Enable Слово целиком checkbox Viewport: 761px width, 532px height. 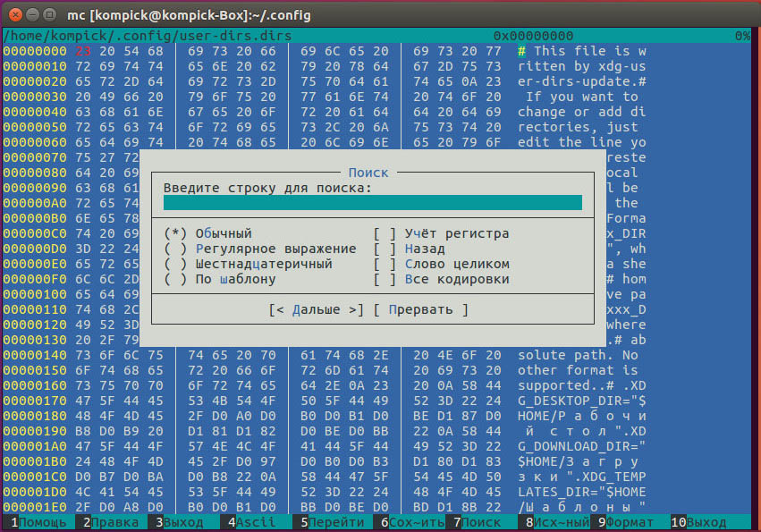(x=441, y=264)
